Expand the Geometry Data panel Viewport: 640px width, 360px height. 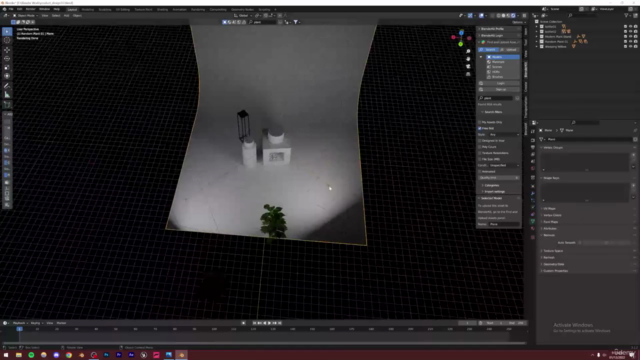point(553,264)
